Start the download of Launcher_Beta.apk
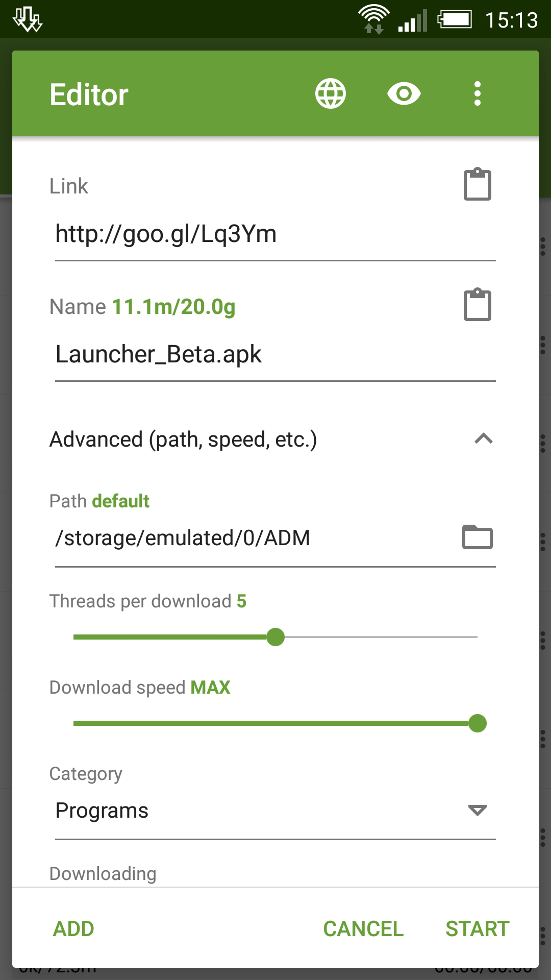The image size is (551, 980). click(478, 929)
